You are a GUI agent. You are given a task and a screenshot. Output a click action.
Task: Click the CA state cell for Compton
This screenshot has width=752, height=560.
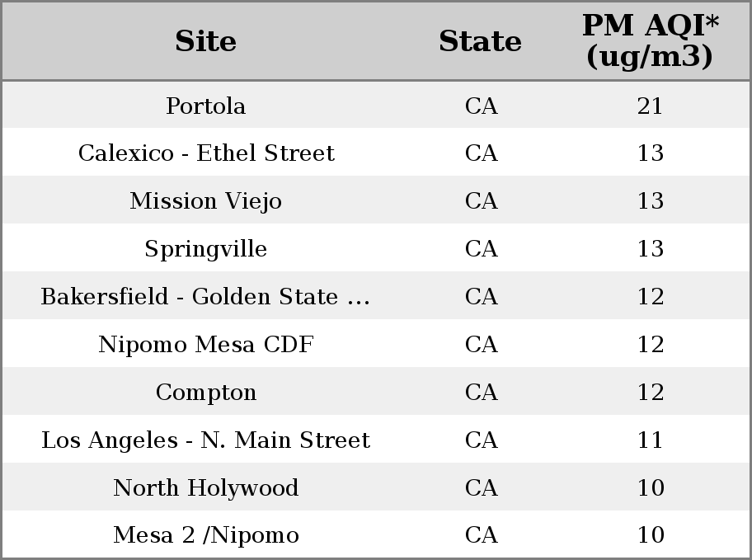[x=481, y=392]
